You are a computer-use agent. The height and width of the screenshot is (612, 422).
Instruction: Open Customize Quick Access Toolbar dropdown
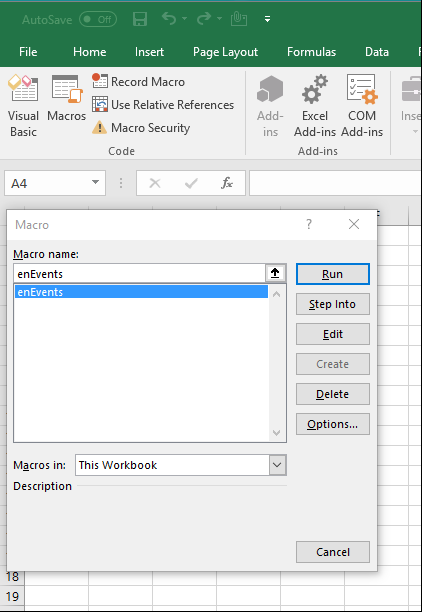(x=267, y=19)
